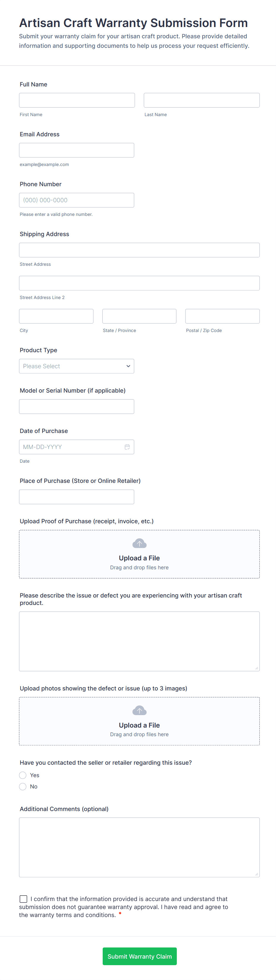Click the cloud upload icon for proof of purchase
The height and width of the screenshot is (980, 276).
139,544
